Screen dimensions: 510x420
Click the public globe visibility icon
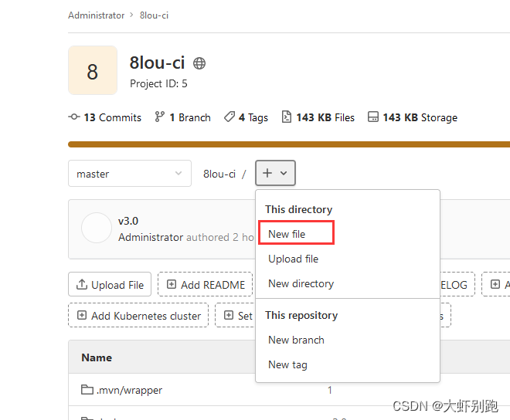tap(199, 63)
